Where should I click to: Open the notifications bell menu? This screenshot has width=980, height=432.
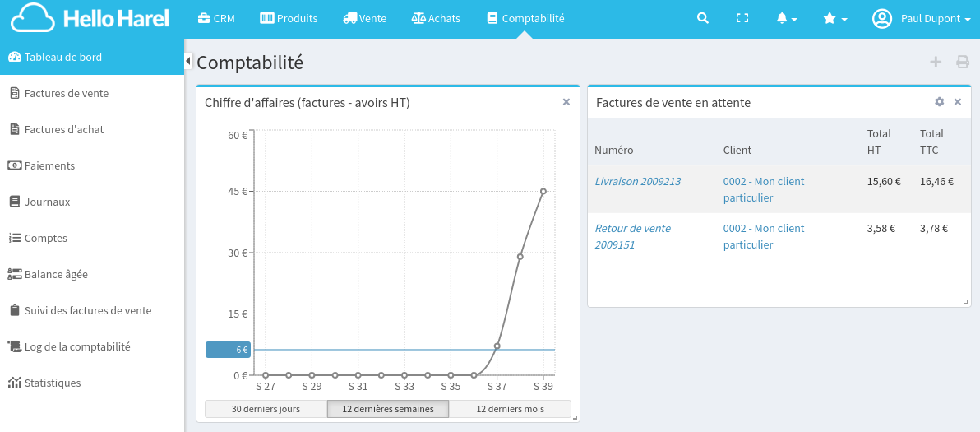point(786,18)
